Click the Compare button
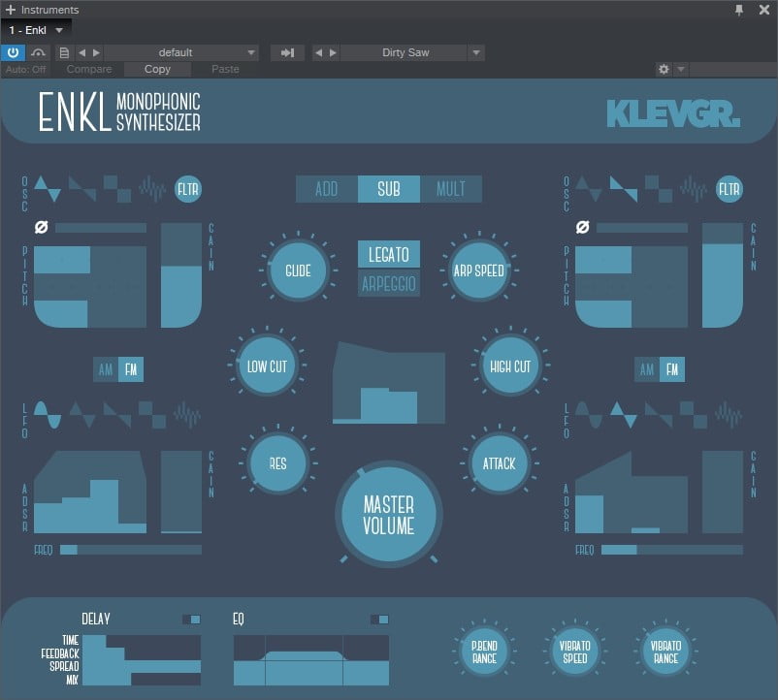Image resolution: width=778 pixels, height=700 pixels. coord(89,70)
